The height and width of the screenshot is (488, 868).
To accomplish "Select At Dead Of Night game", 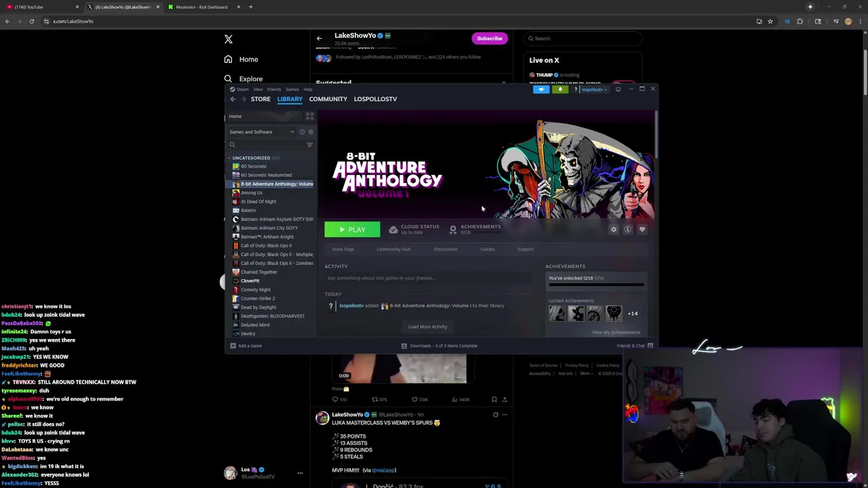I will point(258,201).
